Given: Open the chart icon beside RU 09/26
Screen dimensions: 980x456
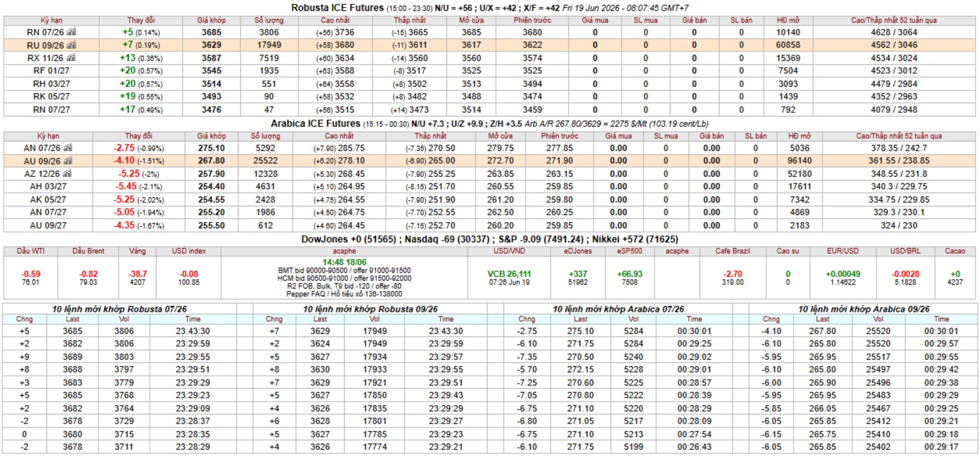Looking at the screenshot, I should pos(71,45).
